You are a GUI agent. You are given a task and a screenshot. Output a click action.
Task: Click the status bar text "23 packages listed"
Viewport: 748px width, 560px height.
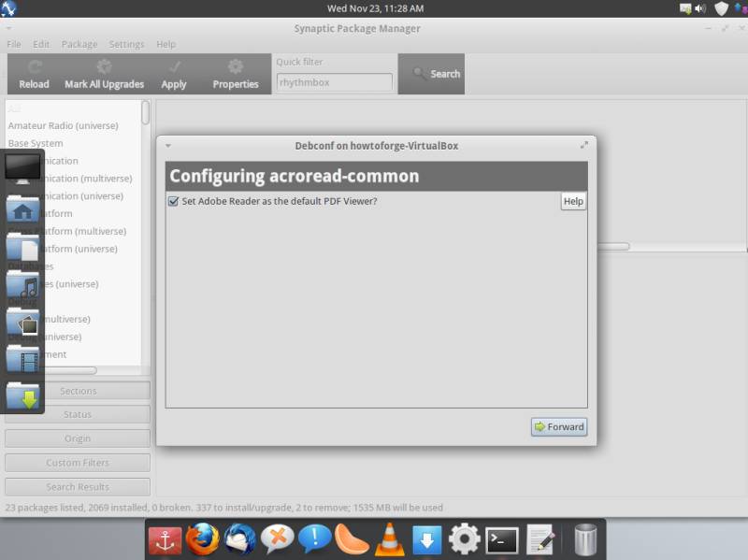(45, 508)
